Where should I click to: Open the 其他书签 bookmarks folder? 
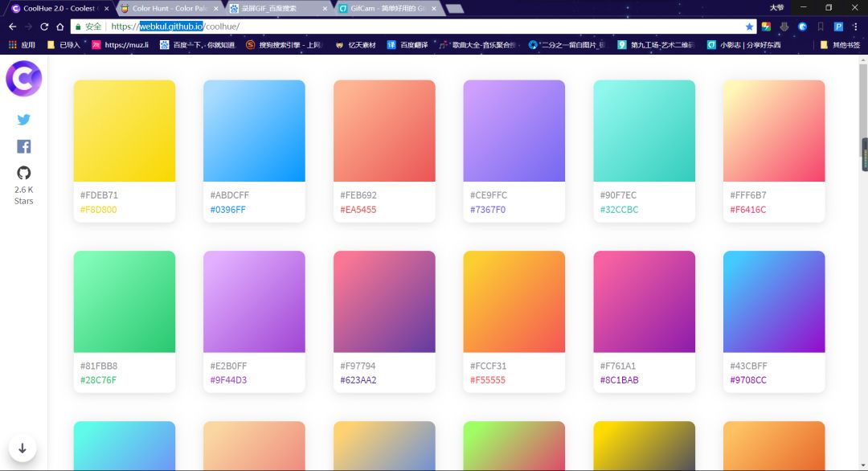tap(840, 45)
